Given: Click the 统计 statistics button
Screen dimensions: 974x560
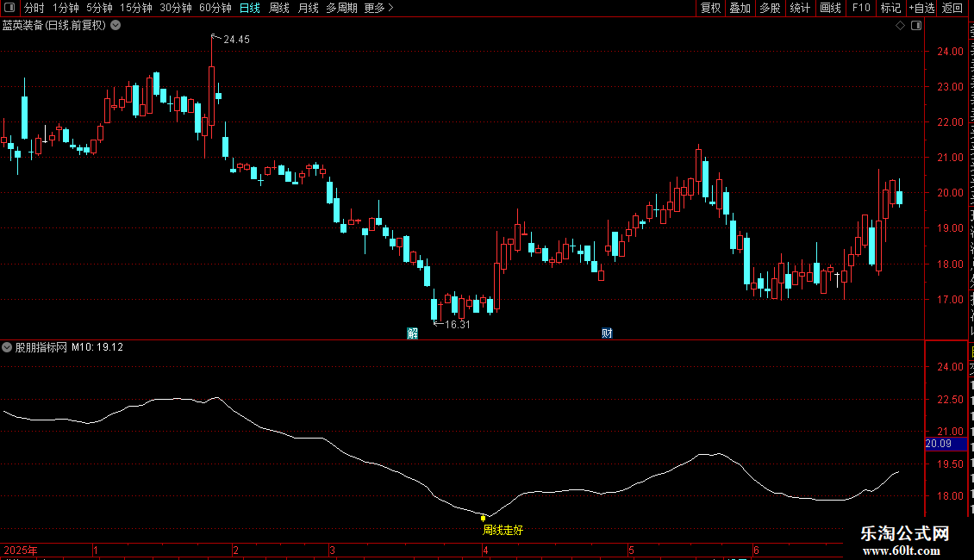Looking at the screenshot, I should [x=799, y=8].
